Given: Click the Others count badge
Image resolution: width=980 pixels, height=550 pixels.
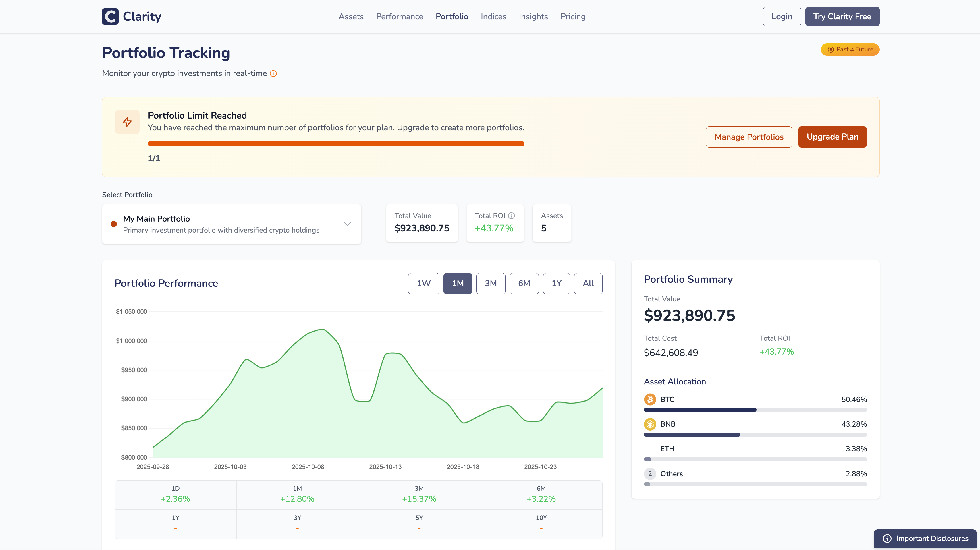Looking at the screenshot, I should click(650, 474).
